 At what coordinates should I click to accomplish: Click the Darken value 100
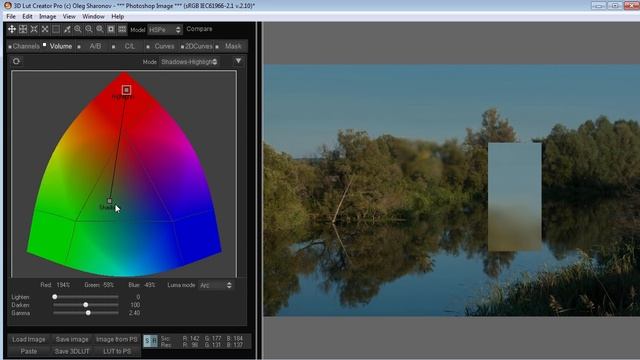(x=135, y=305)
